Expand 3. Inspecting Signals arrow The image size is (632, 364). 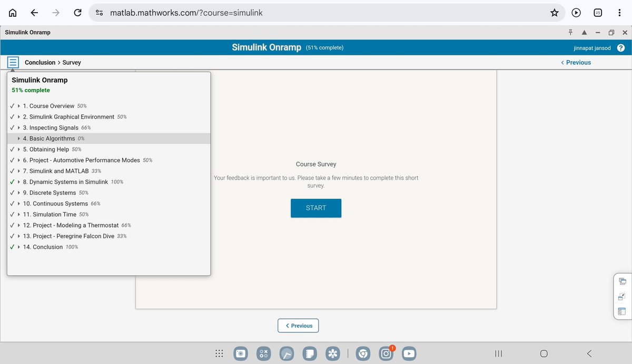pyautogui.click(x=19, y=127)
